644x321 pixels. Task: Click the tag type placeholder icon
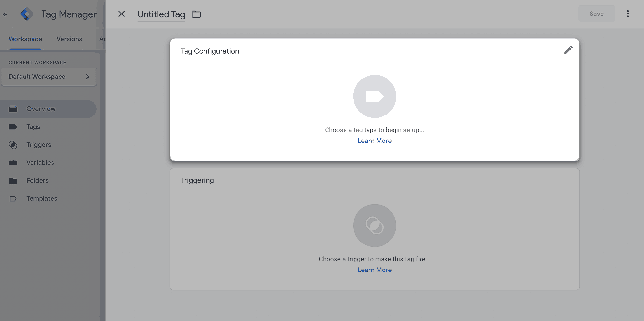point(374,96)
